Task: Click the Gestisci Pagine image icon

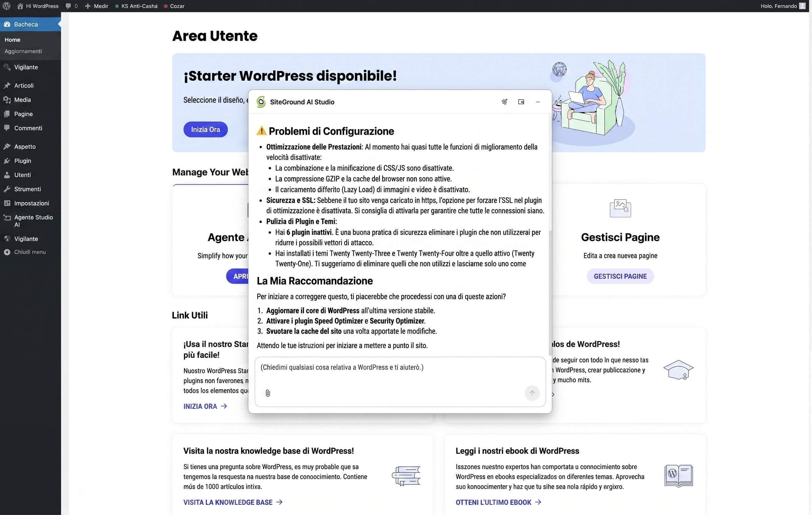Action: [x=620, y=208]
